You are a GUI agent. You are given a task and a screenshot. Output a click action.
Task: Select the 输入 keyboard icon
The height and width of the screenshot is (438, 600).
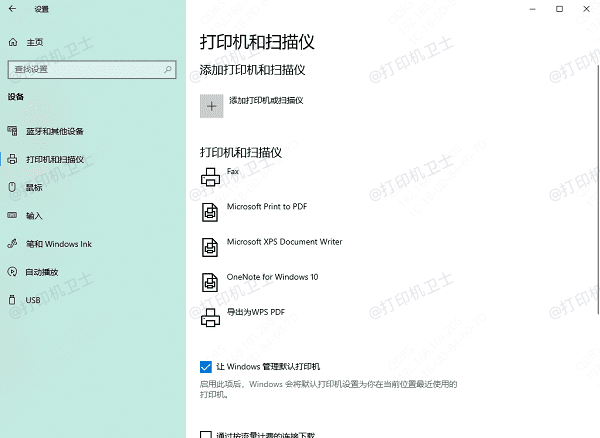coord(12,215)
